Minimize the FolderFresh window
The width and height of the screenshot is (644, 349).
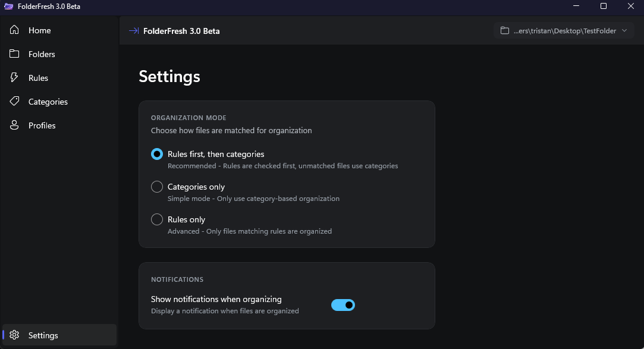tap(576, 6)
